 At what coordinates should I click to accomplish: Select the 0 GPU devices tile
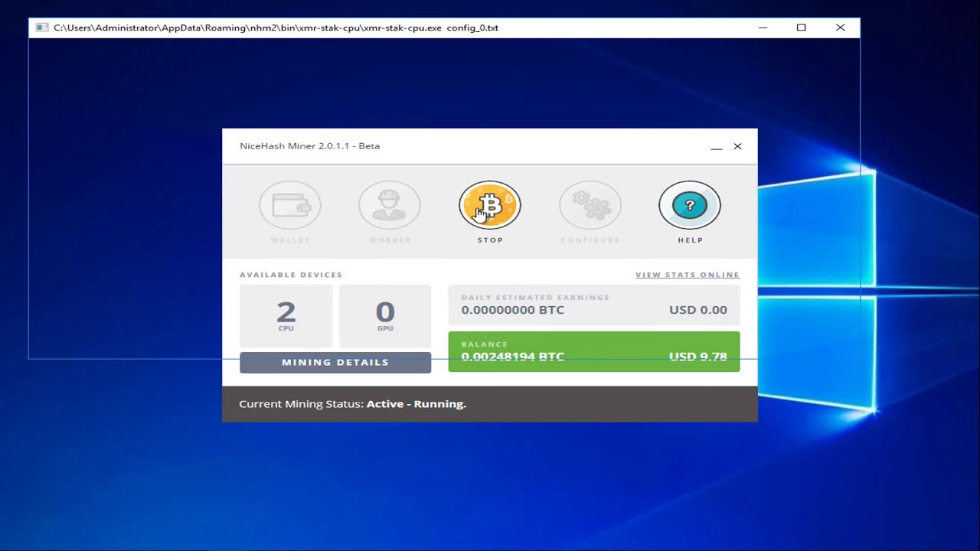pos(385,316)
